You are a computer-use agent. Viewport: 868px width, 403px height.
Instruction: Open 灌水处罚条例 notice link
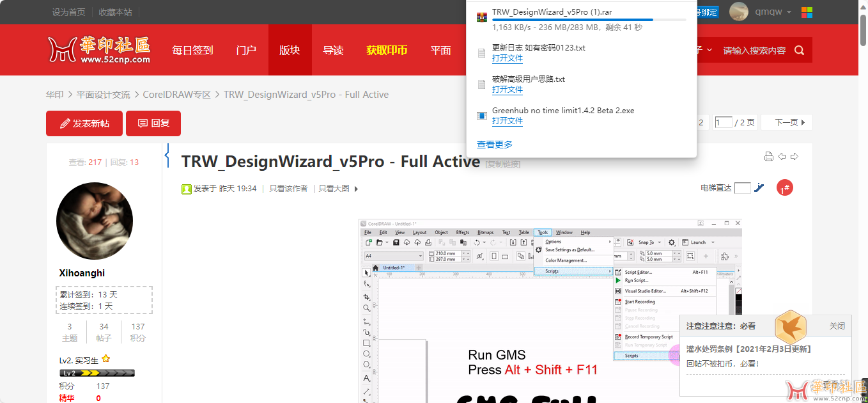tap(749, 349)
